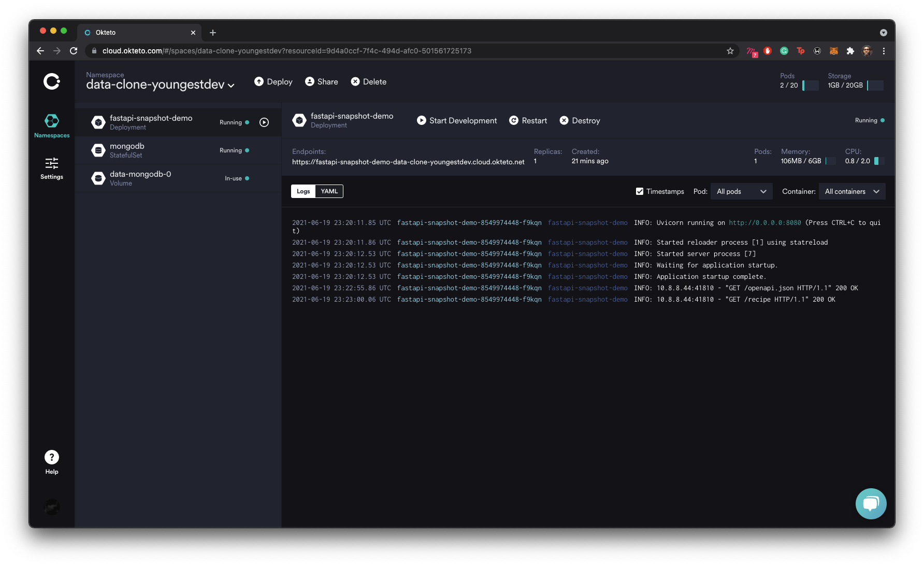The height and width of the screenshot is (566, 924).
Task: Click the Okteto logo icon in sidebar
Action: [x=52, y=81]
